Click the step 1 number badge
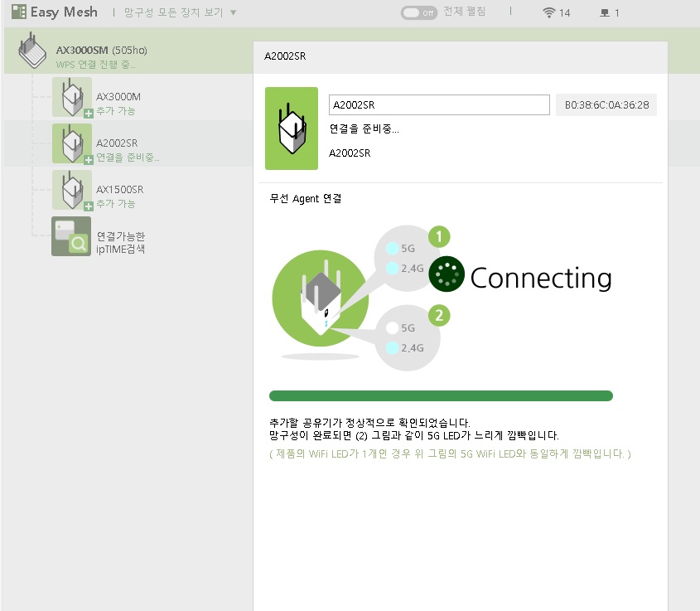The width and height of the screenshot is (700, 611). click(439, 237)
